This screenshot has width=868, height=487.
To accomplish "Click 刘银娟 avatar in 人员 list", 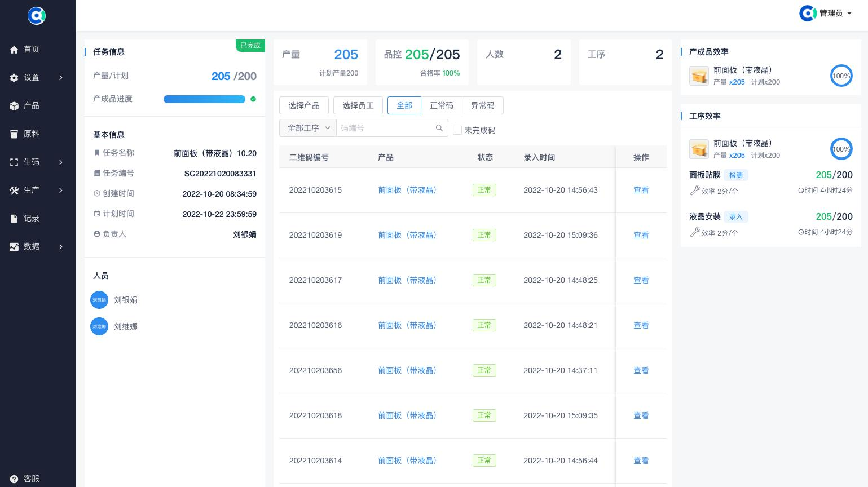I will point(99,300).
